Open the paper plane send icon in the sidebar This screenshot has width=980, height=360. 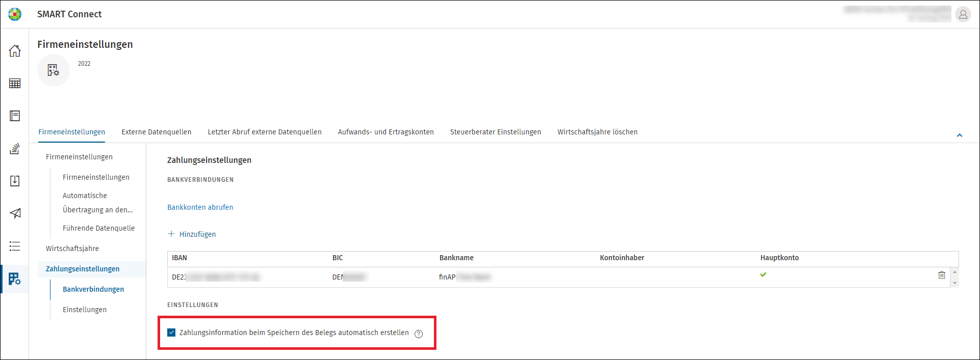click(15, 213)
